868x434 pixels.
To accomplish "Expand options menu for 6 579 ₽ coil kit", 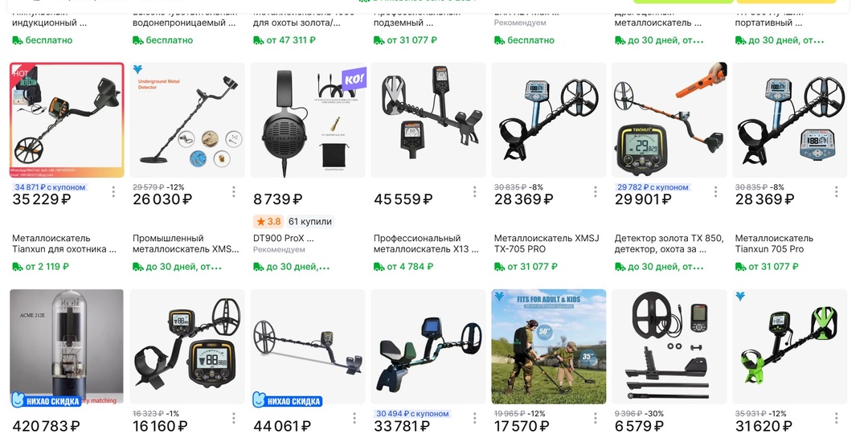I will click(716, 418).
